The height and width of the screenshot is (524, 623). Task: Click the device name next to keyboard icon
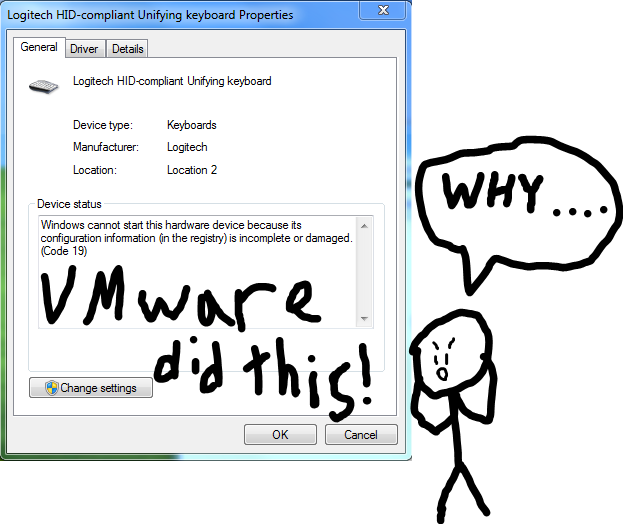tap(172, 81)
